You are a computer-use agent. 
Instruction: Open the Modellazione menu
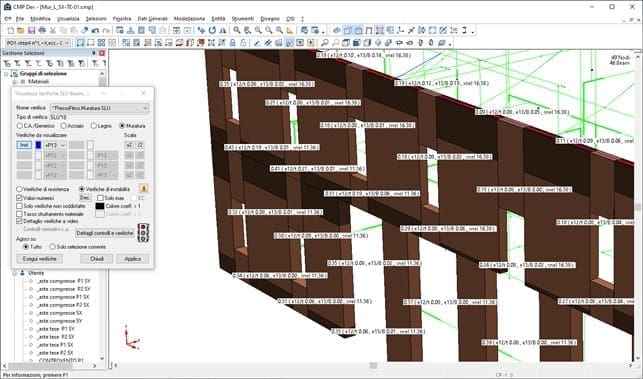click(x=189, y=19)
